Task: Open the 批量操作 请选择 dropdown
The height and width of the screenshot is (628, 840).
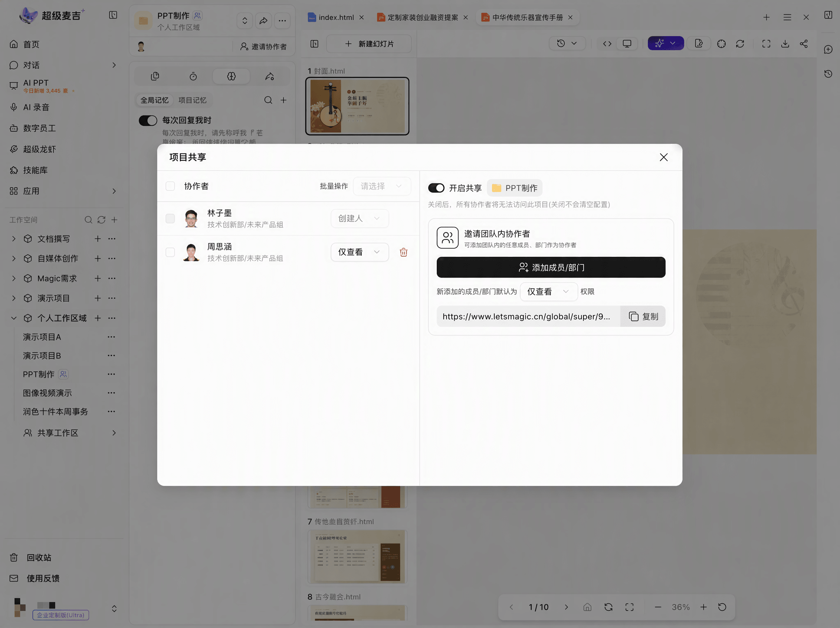Action: pos(381,186)
